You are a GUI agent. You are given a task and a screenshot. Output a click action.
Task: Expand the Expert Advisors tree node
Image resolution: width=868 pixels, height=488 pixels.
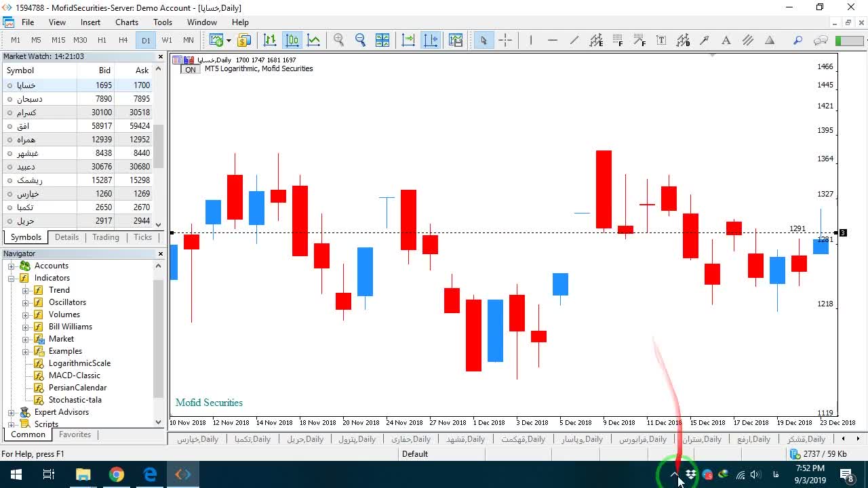coord(12,412)
